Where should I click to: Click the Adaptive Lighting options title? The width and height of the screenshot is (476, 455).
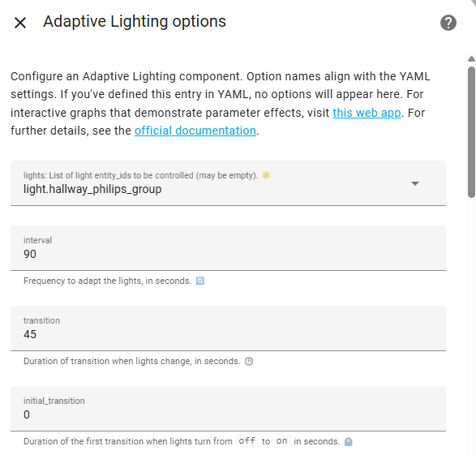point(135,22)
